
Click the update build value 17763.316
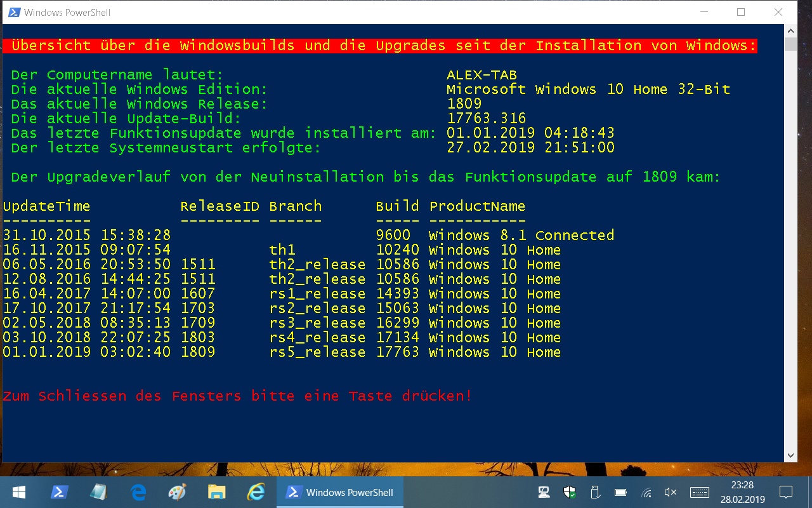(x=486, y=118)
